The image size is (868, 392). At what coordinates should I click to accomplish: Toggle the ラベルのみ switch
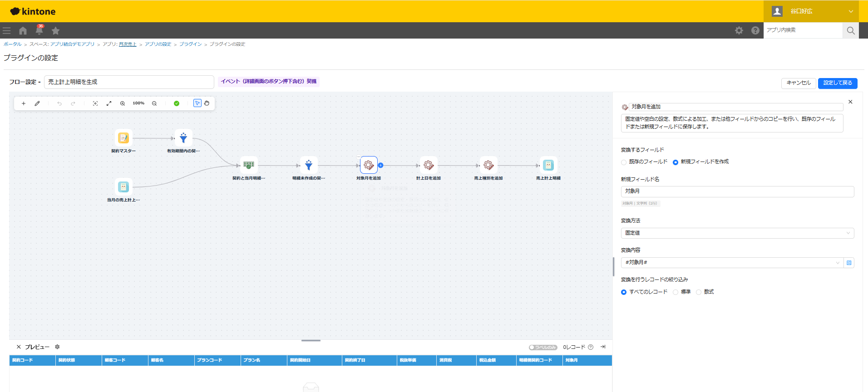543,348
